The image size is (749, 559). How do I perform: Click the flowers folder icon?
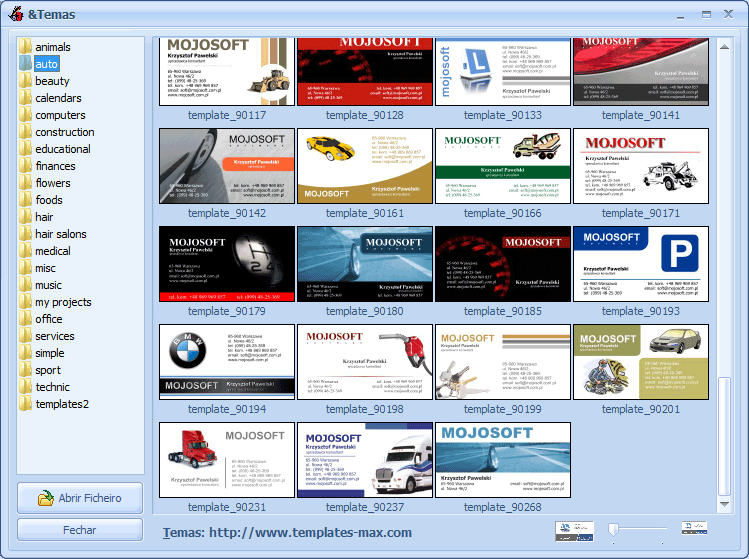click(25, 183)
